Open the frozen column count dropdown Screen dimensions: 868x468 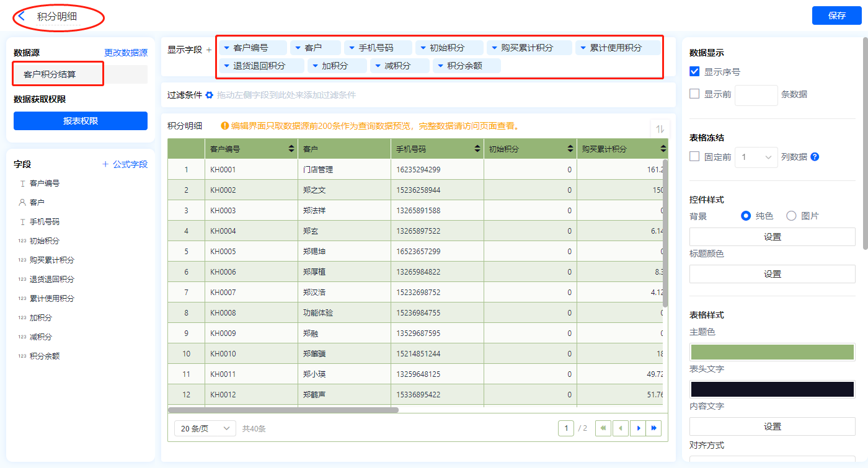click(x=756, y=157)
